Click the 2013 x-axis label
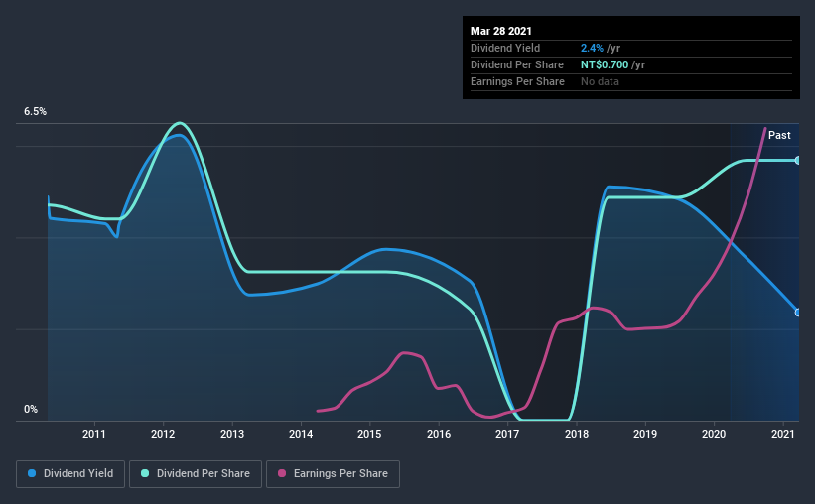The width and height of the screenshot is (815, 504). click(232, 434)
